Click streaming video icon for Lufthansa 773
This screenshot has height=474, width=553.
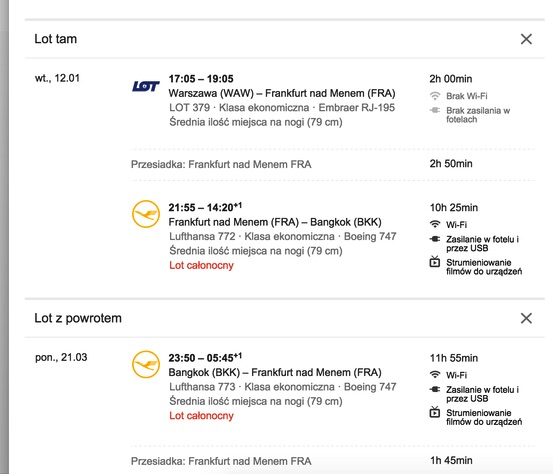pyautogui.click(x=435, y=412)
